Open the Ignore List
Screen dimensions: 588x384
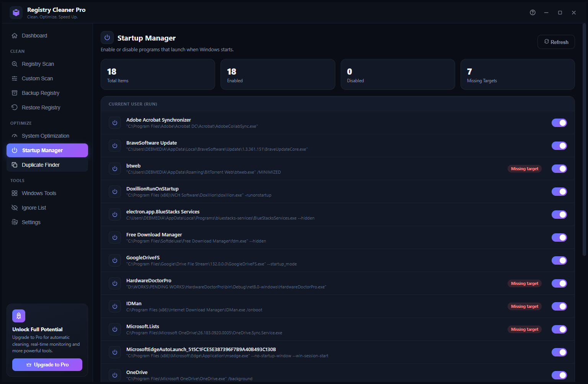click(47, 208)
